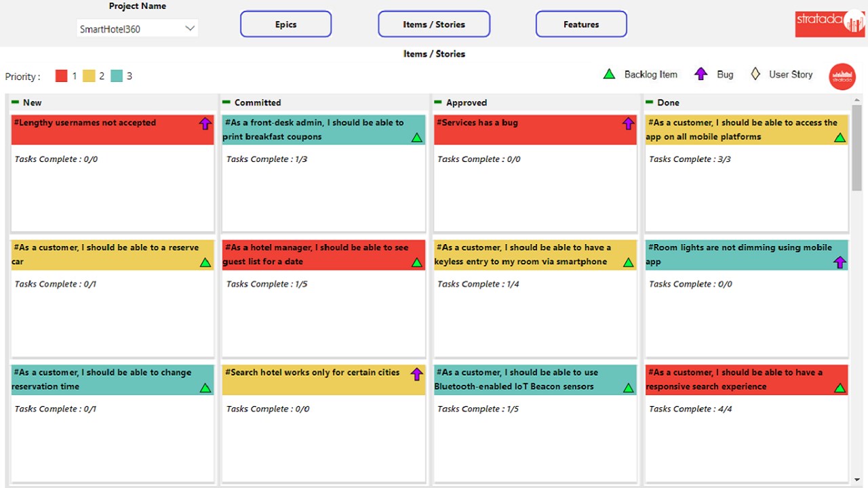Screen dimensions: 868x488
Task: Select the red priority 1 swatch
Action: [62, 76]
